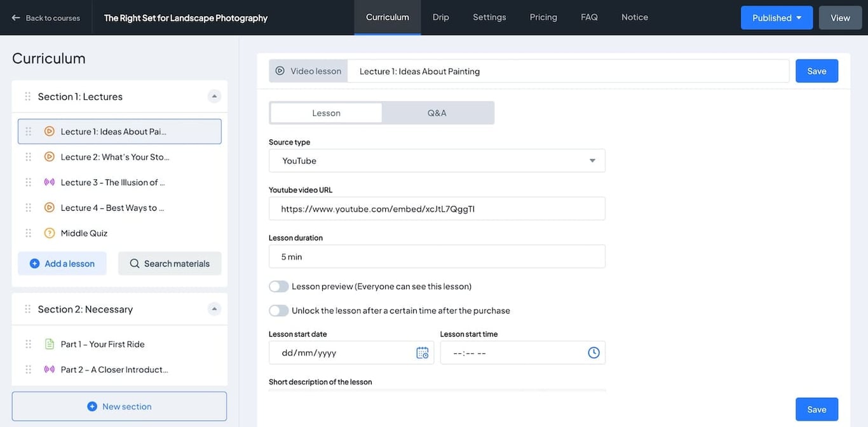Open the calendar picker in Lesson start date

[x=422, y=352]
